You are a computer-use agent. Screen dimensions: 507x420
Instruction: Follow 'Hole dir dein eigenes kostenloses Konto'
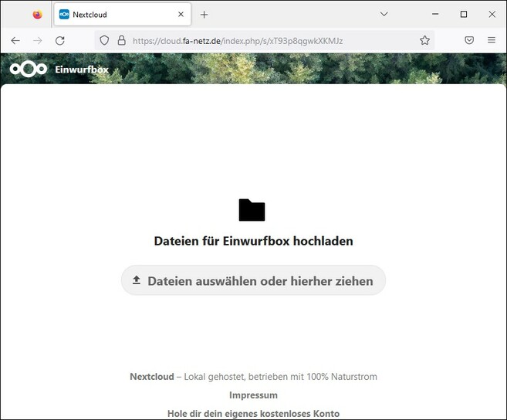[x=253, y=413]
